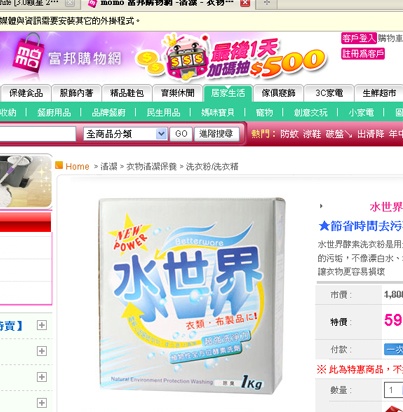
Task: Click the search keyword input field
Action: pos(37,134)
